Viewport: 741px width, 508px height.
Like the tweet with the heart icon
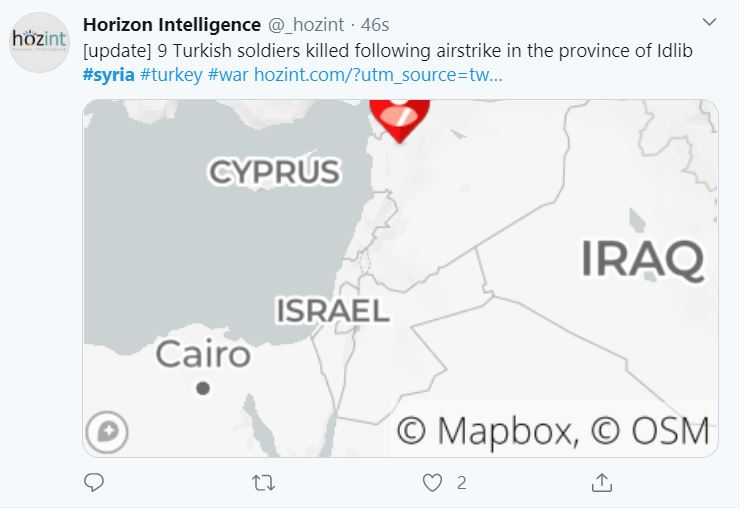pyautogui.click(x=432, y=483)
